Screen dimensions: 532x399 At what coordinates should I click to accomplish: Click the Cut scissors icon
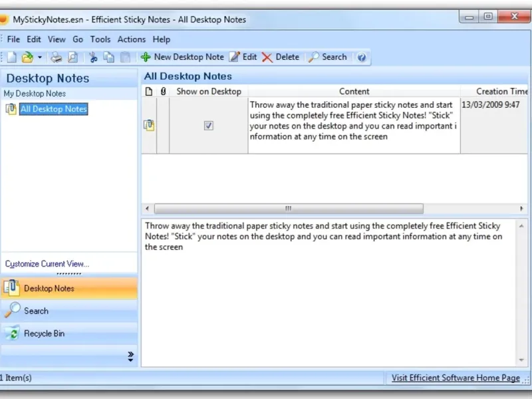tap(93, 57)
